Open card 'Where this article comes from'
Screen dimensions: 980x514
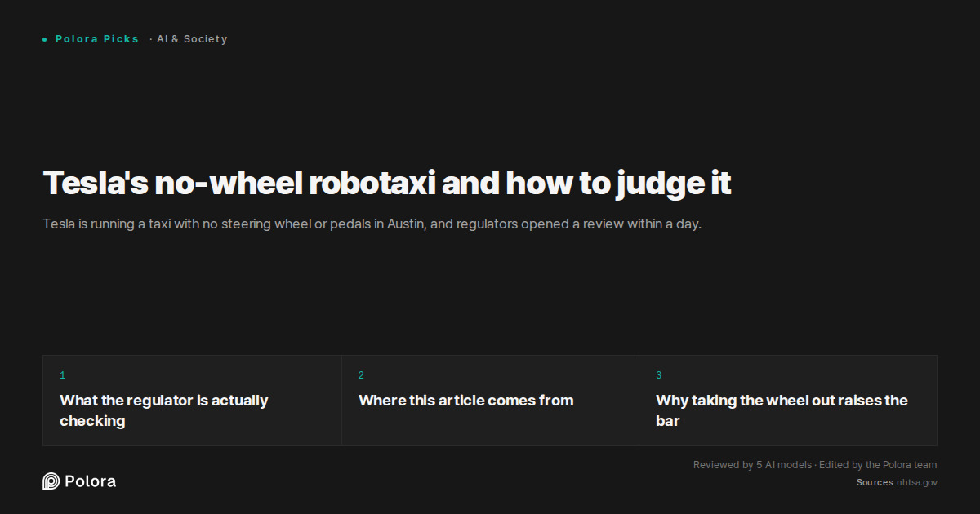[490, 401]
